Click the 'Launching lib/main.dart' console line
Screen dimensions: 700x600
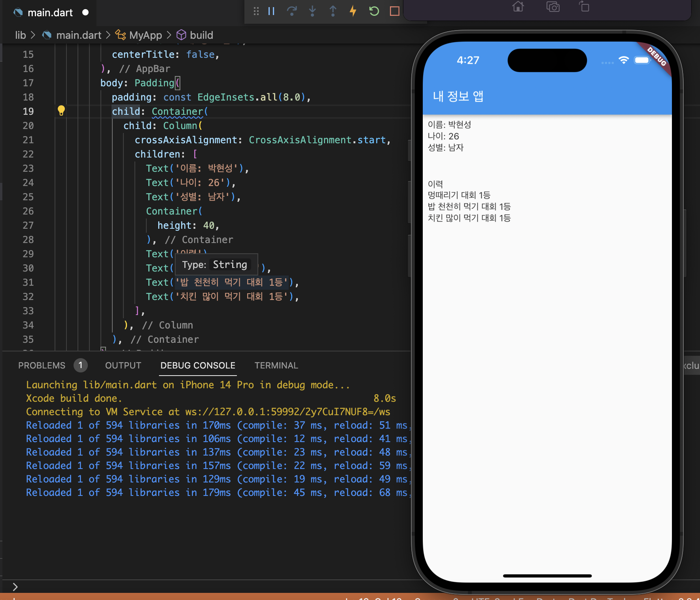pyautogui.click(x=188, y=385)
